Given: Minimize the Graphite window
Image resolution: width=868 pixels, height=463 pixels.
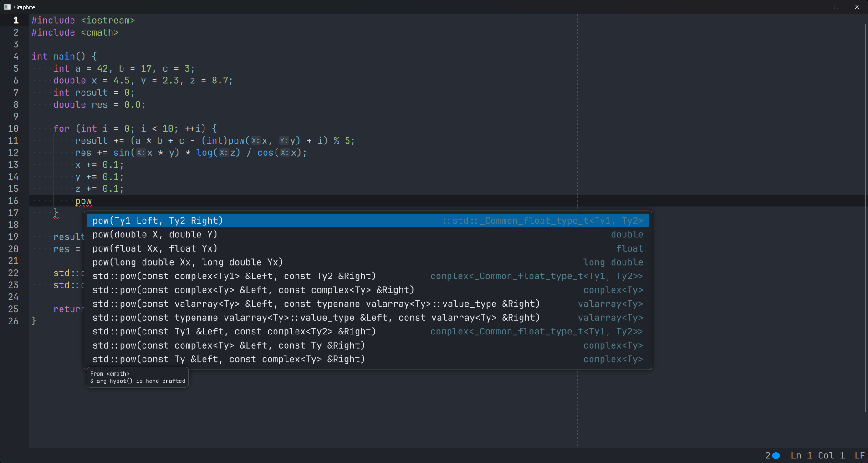Looking at the screenshot, I should pos(815,7).
